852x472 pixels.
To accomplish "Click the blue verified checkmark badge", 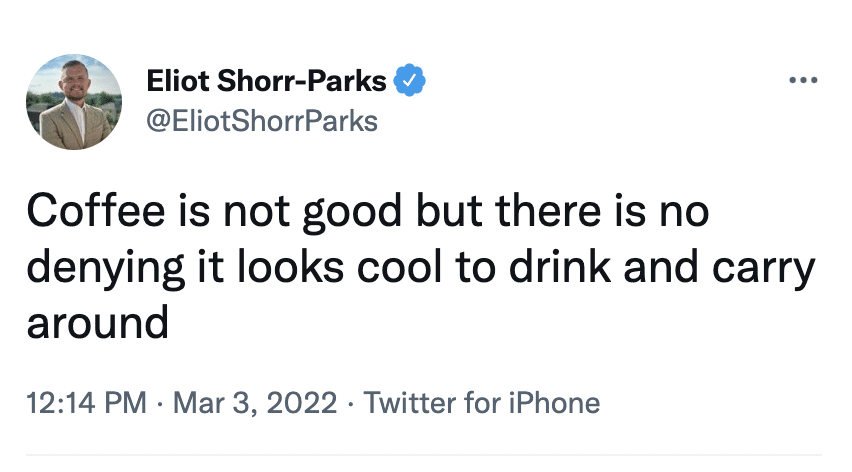I will click(x=411, y=79).
